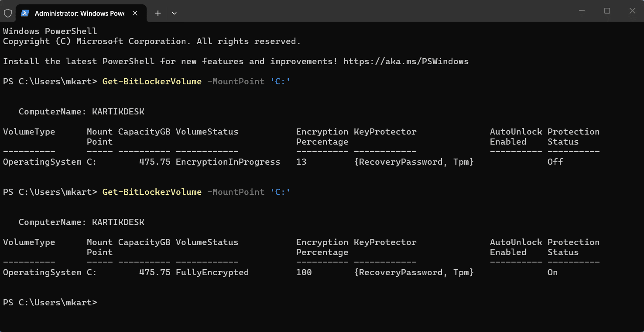Click the EncryptionInProgress volume status

(228, 162)
